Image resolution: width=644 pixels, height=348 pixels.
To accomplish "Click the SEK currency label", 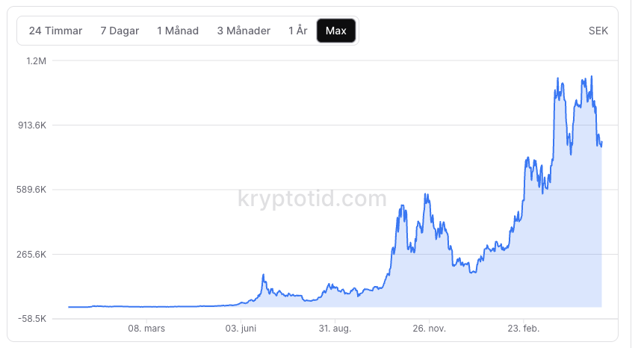I will pyautogui.click(x=598, y=31).
